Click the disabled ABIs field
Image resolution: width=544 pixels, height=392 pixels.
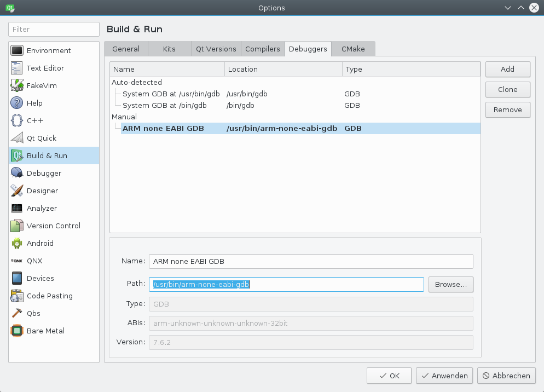point(311,323)
